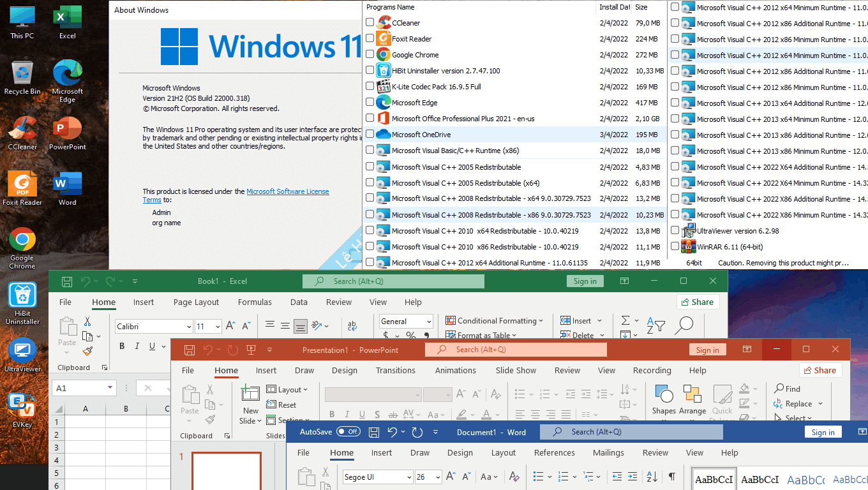Open the References tab in Word
This screenshot has height=490, width=868.
pos(555,452)
